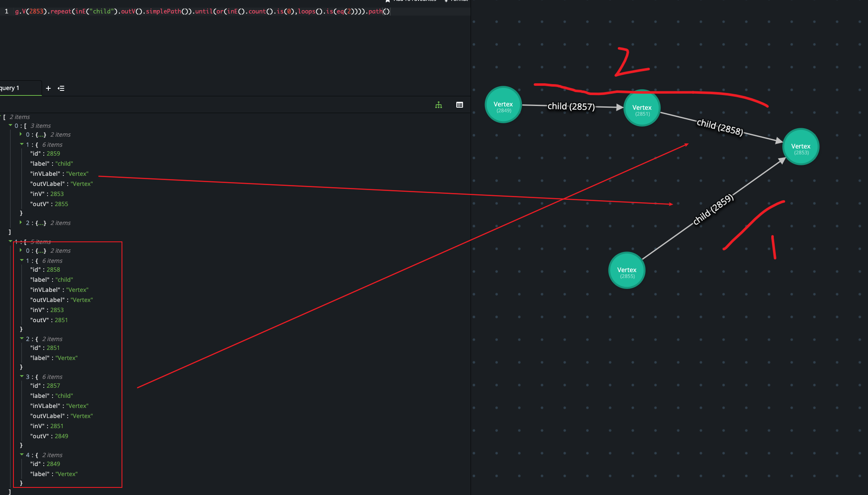The height and width of the screenshot is (495, 868).
Task: Select the Vertex 2851 node
Action: [x=642, y=108]
